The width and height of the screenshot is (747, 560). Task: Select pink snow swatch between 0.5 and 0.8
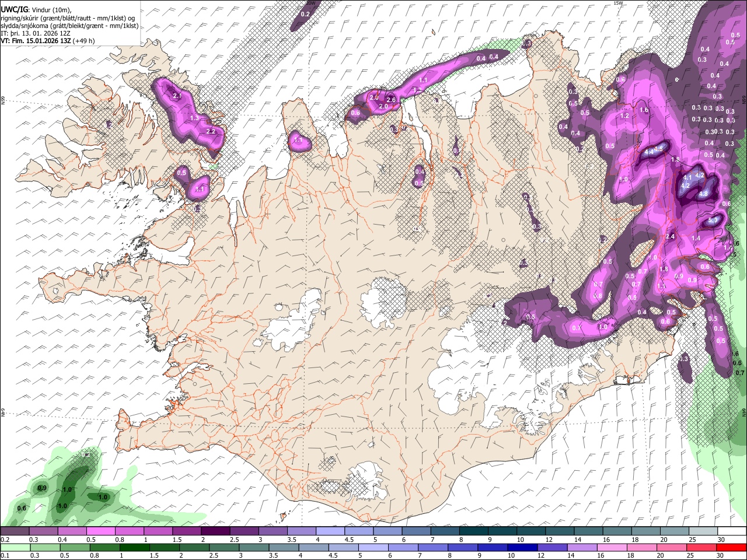(100, 531)
